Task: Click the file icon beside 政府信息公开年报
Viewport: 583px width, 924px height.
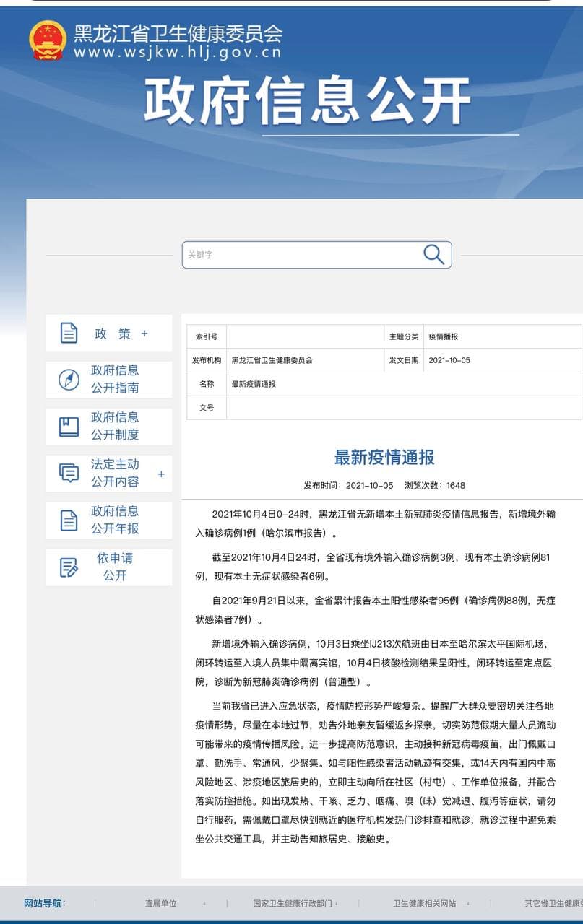Action: point(69,520)
